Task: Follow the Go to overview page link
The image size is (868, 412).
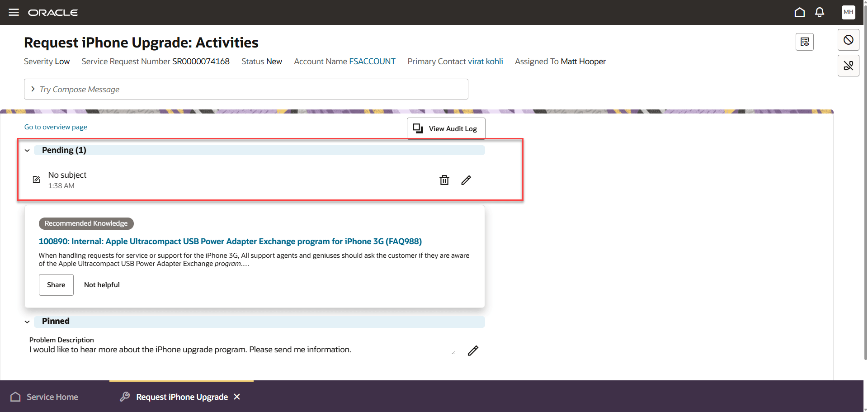Action: click(x=56, y=127)
